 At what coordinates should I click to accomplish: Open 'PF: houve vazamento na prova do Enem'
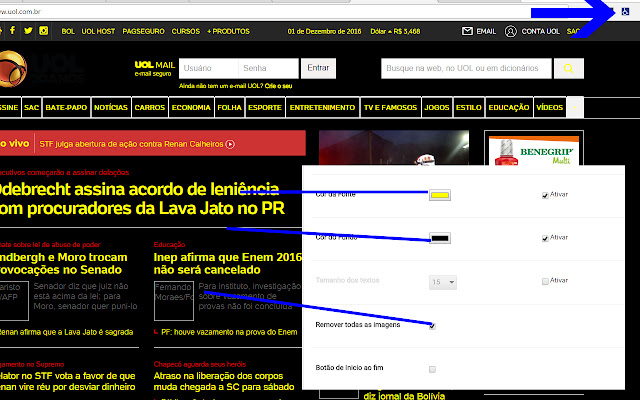tap(229, 332)
